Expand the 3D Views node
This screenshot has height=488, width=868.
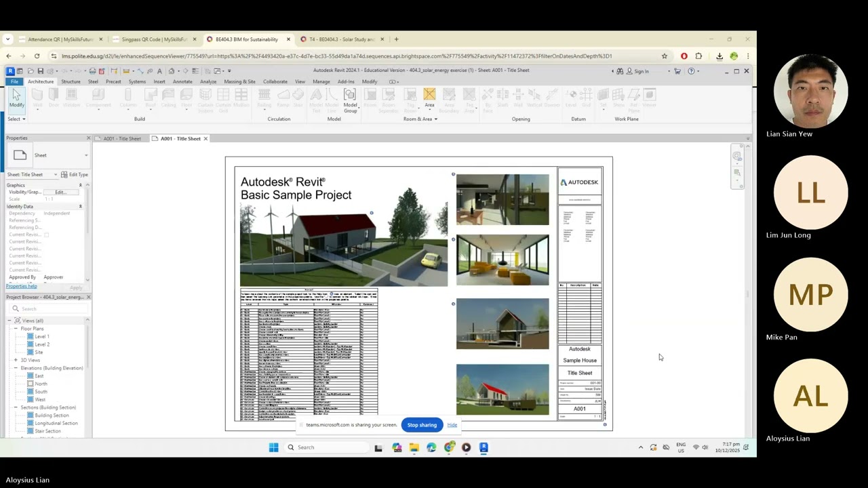(16, 360)
